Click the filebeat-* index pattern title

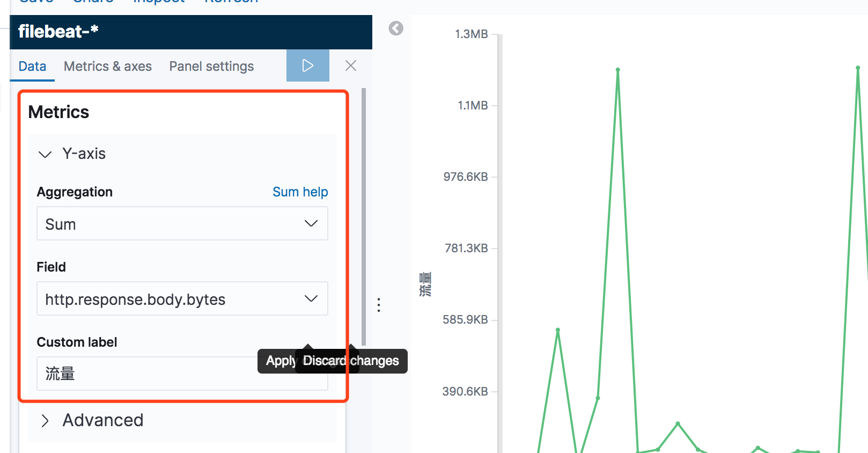point(58,32)
